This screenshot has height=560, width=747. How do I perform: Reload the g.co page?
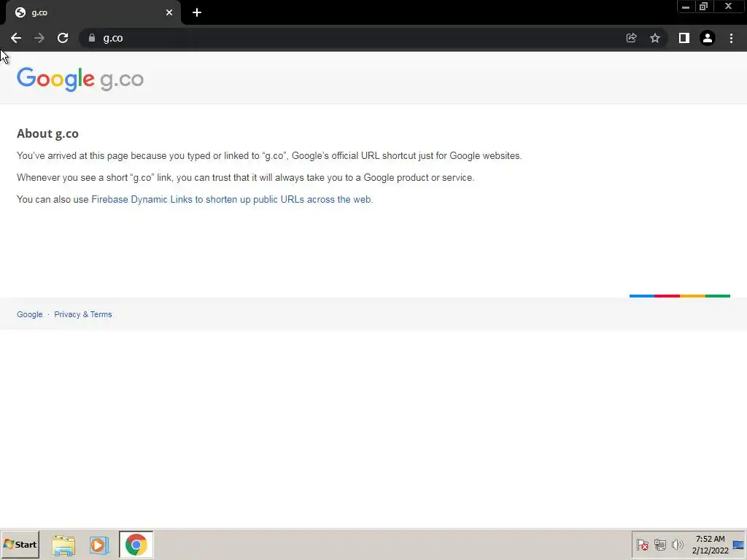click(63, 38)
